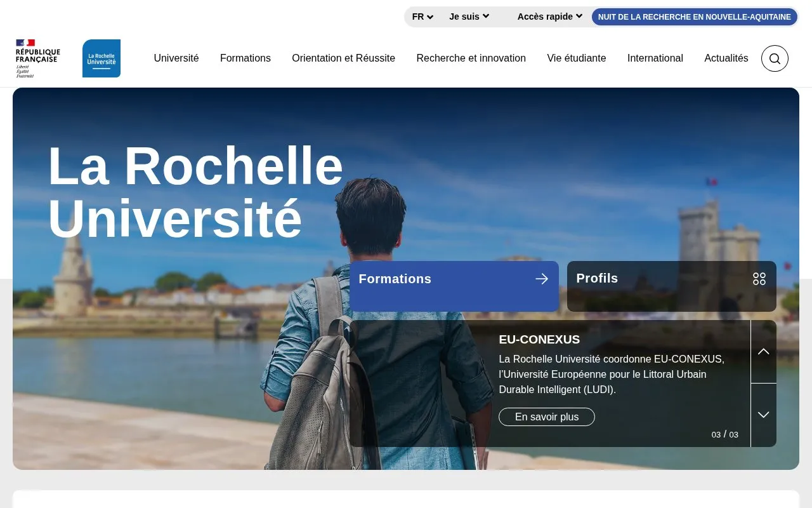Click Nuit de la recherche en Nouvelle-Aquitaine button

point(695,17)
